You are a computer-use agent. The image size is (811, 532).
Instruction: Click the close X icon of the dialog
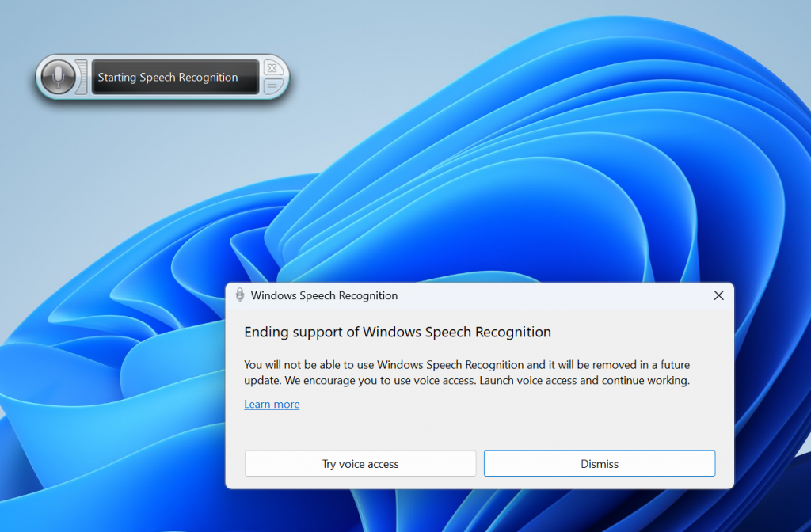pos(718,294)
